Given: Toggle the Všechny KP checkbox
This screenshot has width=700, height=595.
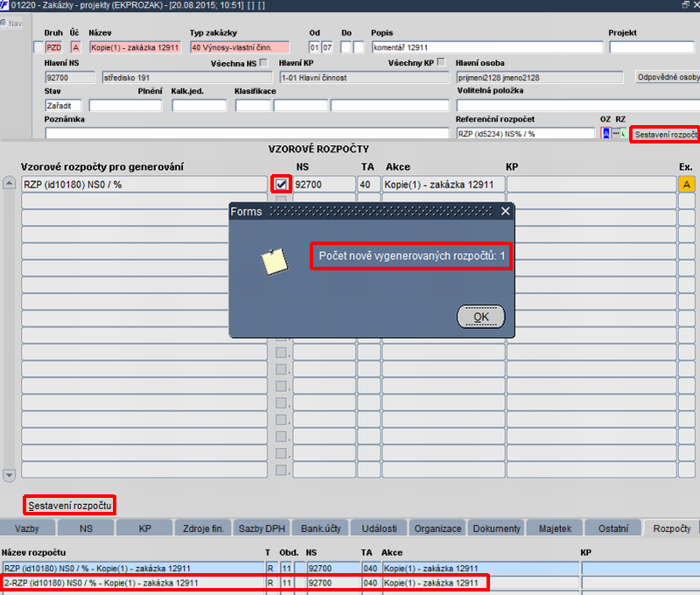Looking at the screenshot, I should tap(441, 62).
